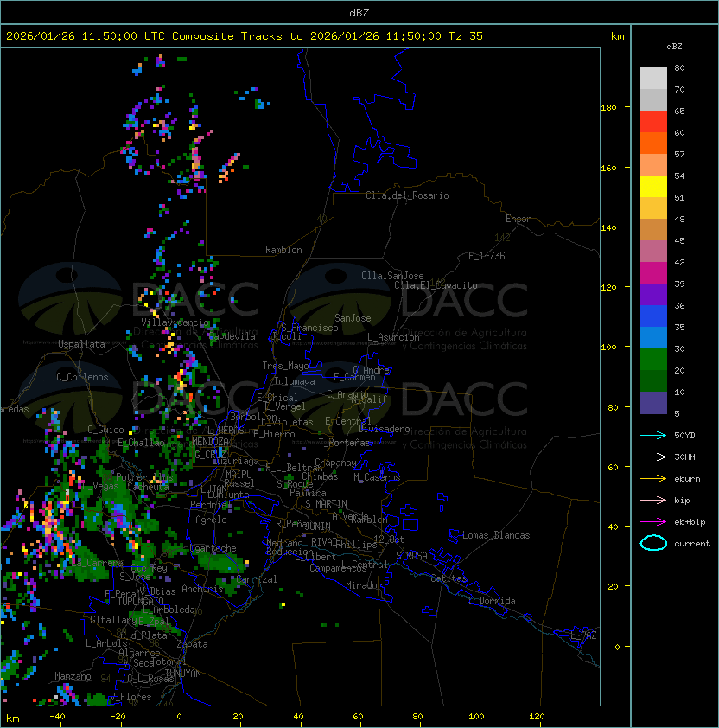Pick the bright yellow 54 dBZ swatch
719x728 pixels.
pos(653,187)
